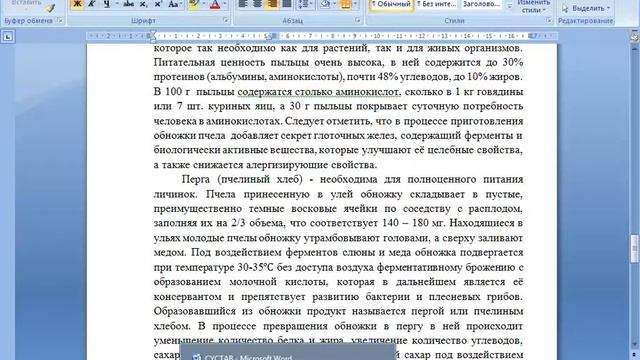Toggle Underline formatting (Ч button)

[x=107, y=4]
